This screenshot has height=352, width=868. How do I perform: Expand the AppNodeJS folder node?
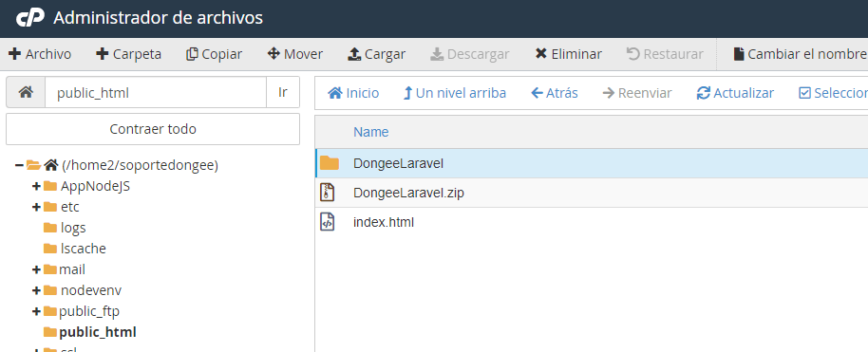36,186
